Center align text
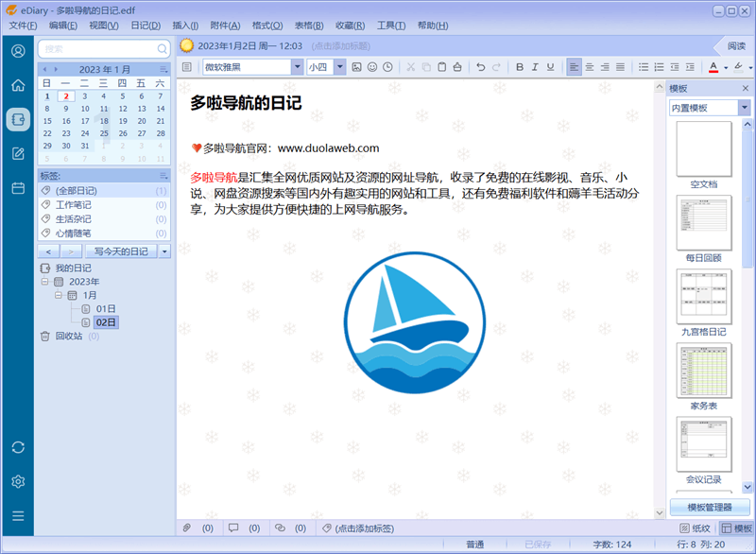 [589, 67]
